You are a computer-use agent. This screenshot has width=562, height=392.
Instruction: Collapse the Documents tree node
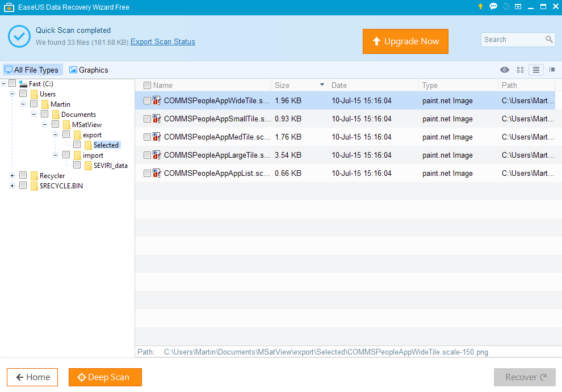click(x=33, y=114)
